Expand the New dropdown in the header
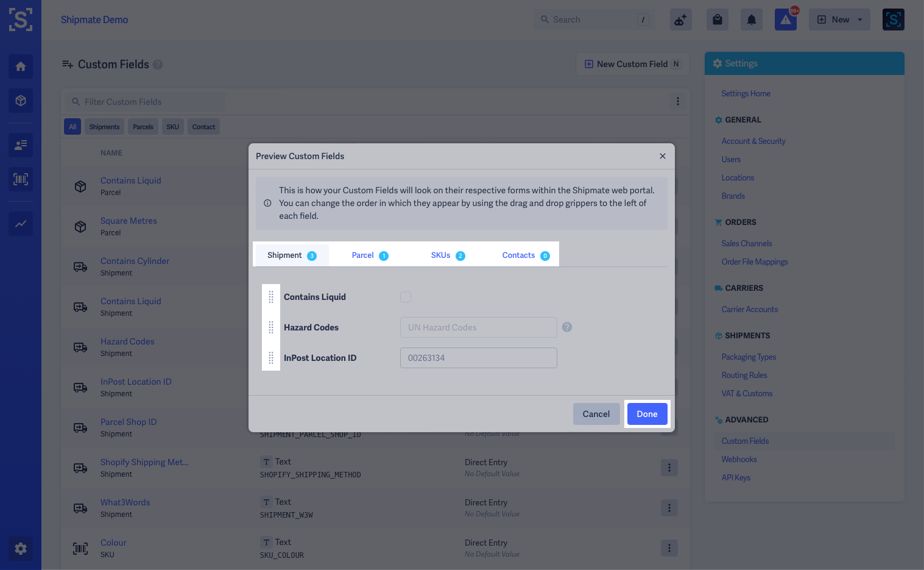This screenshot has height=570, width=924. tap(839, 20)
